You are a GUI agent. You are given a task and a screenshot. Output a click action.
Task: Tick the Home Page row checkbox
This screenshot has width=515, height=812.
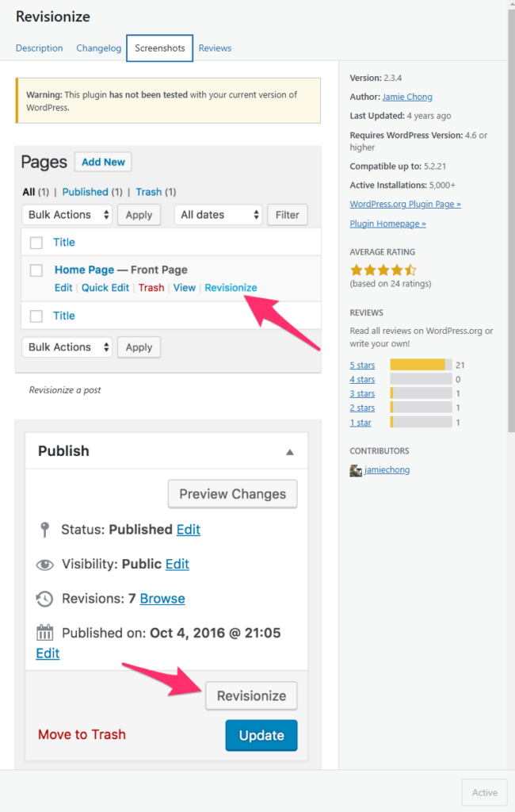click(x=36, y=270)
